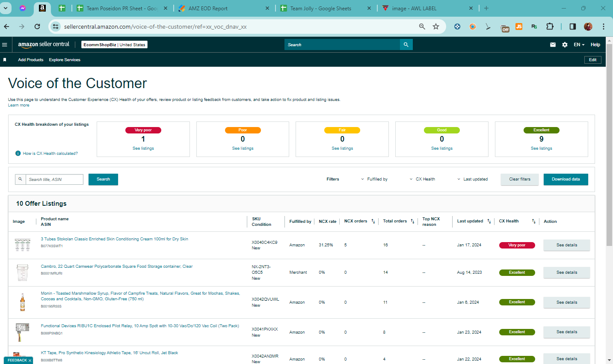Click the Cambro container product thumbnail
Viewport: 613px width, 364px height.
23,272
